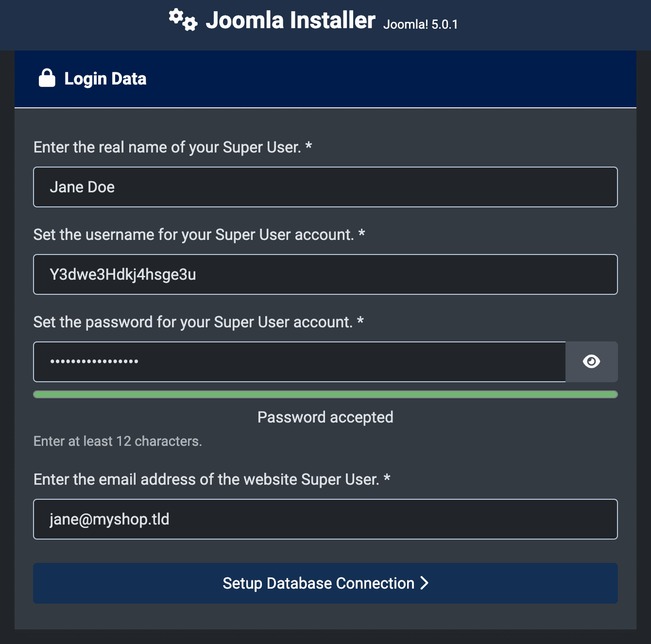Click the Setup Database Connection button
The width and height of the screenshot is (651, 644).
click(x=325, y=583)
